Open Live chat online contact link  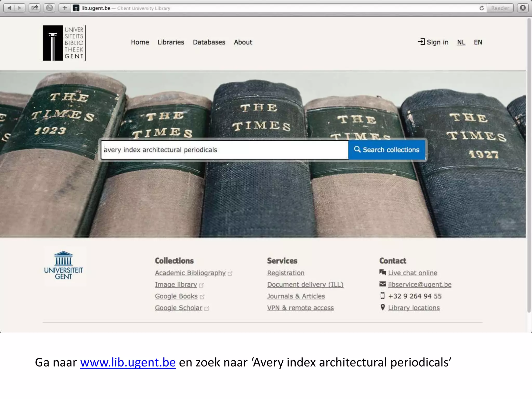coord(413,273)
